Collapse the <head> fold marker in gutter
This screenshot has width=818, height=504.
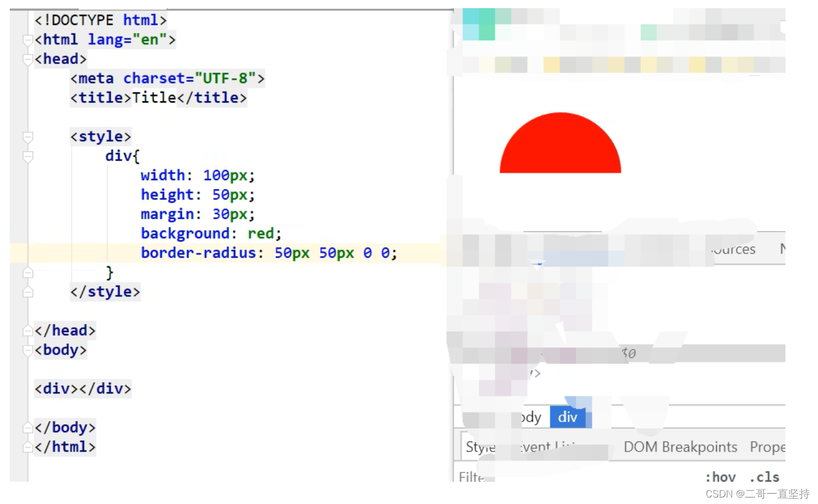[28, 59]
